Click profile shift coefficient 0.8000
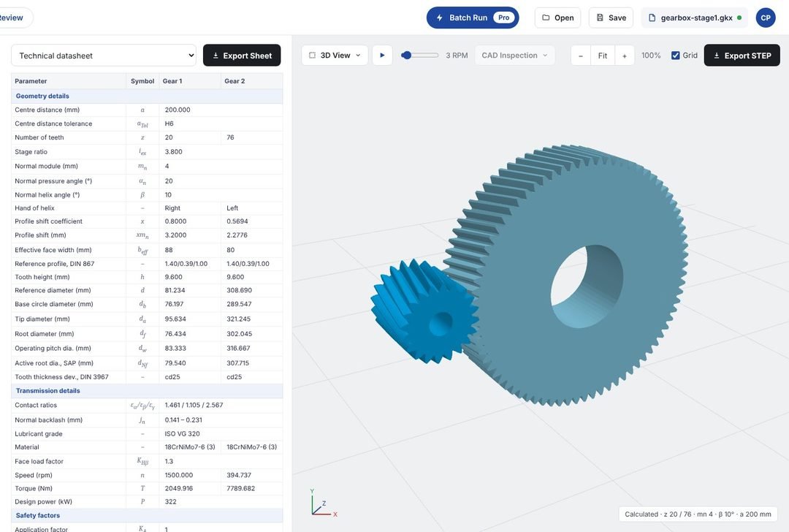 pos(175,221)
